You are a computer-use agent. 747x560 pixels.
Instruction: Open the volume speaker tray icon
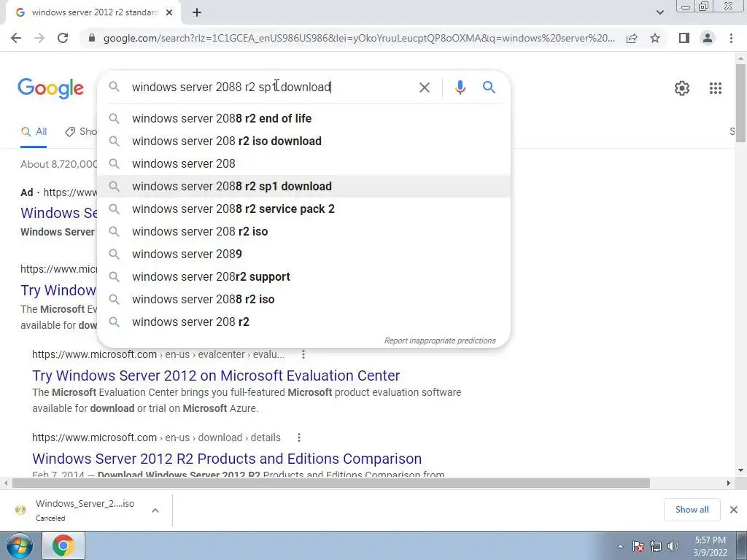(x=673, y=546)
